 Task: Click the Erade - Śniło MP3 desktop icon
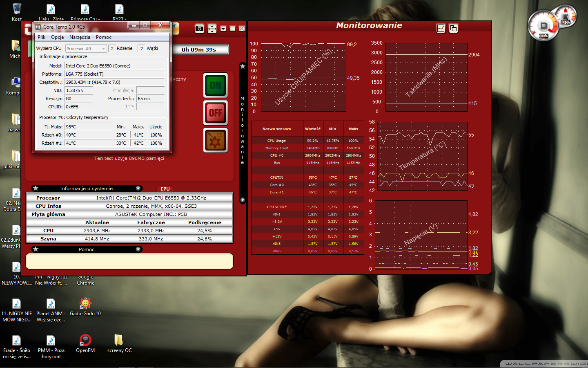click(17, 347)
